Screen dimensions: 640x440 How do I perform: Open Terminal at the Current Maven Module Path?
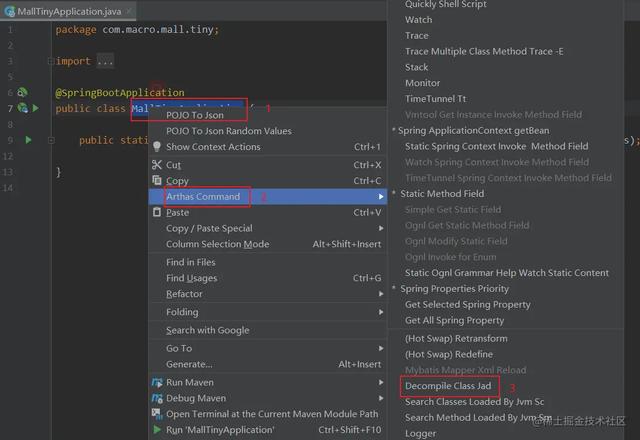point(272,414)
